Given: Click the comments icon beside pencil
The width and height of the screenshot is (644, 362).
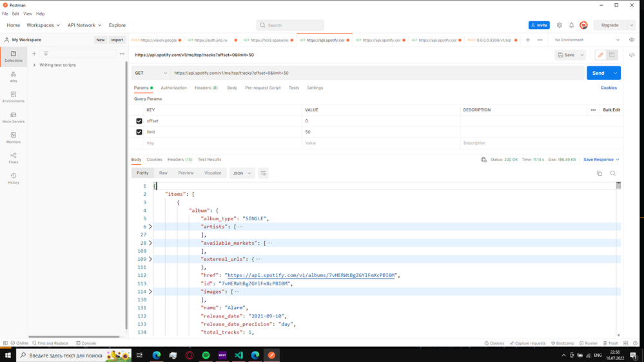Looking at the screenshot, I should pos(612,55).
